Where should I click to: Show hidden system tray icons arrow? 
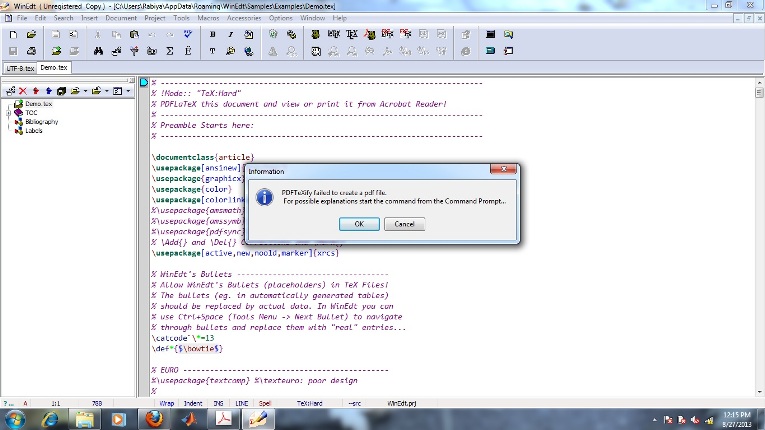tap(654, 420)
